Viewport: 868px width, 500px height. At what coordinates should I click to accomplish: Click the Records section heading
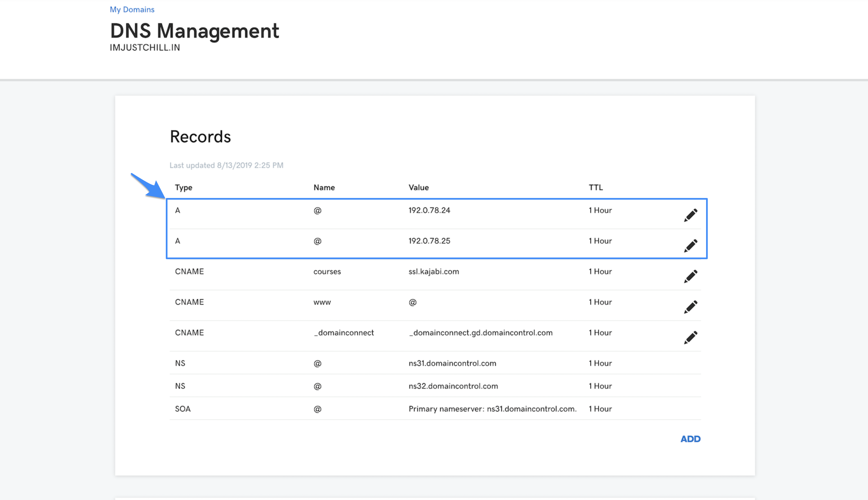[x=200, y=137]
